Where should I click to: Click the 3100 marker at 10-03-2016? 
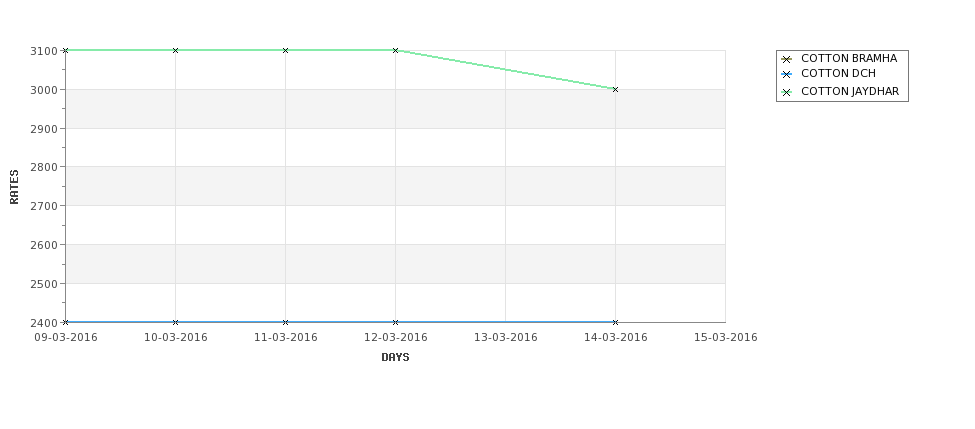[175, 50]
